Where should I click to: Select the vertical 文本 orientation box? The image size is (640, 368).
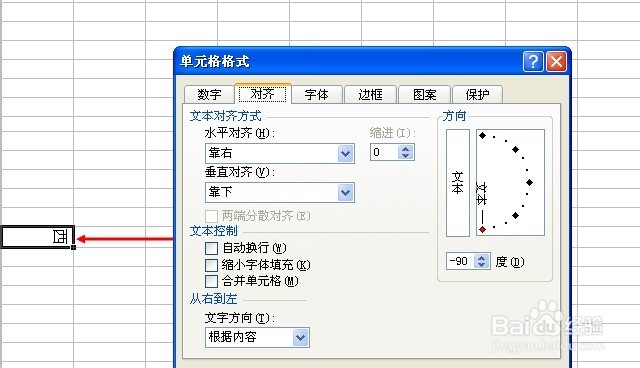(x=458, y=183)
